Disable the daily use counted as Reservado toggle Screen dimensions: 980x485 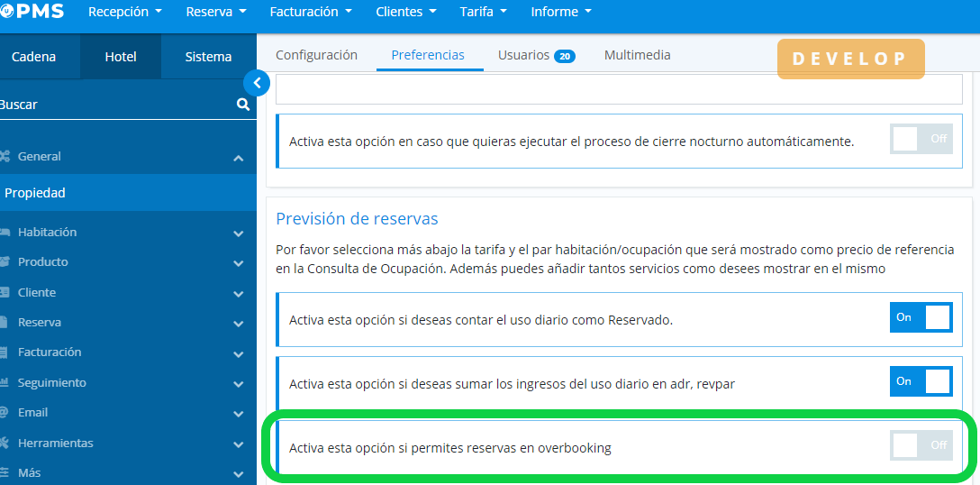(x=921, y=317)
